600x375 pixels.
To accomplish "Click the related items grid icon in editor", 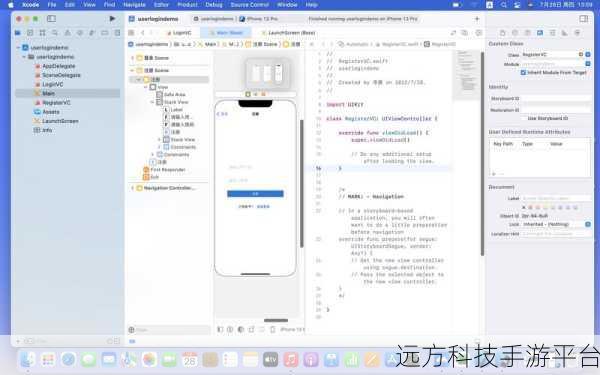I will point(131,33).
